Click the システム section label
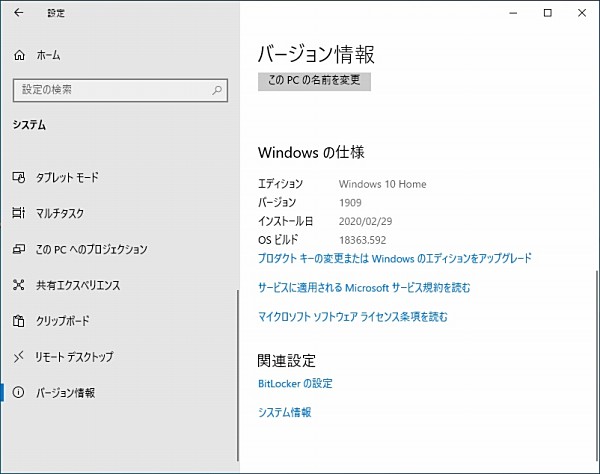The width and height of the screenshot is (600, 474). (29, 125)
